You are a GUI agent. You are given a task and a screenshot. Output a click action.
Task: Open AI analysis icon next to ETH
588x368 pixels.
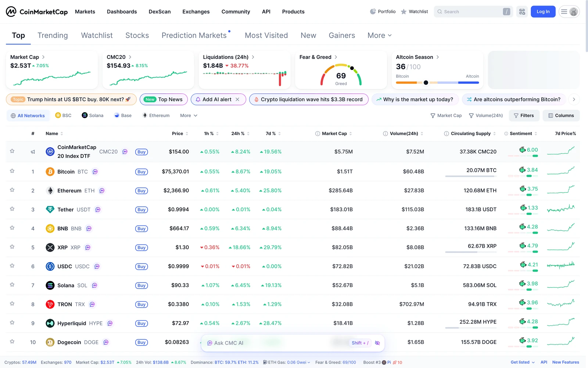(x=102, y=191)
